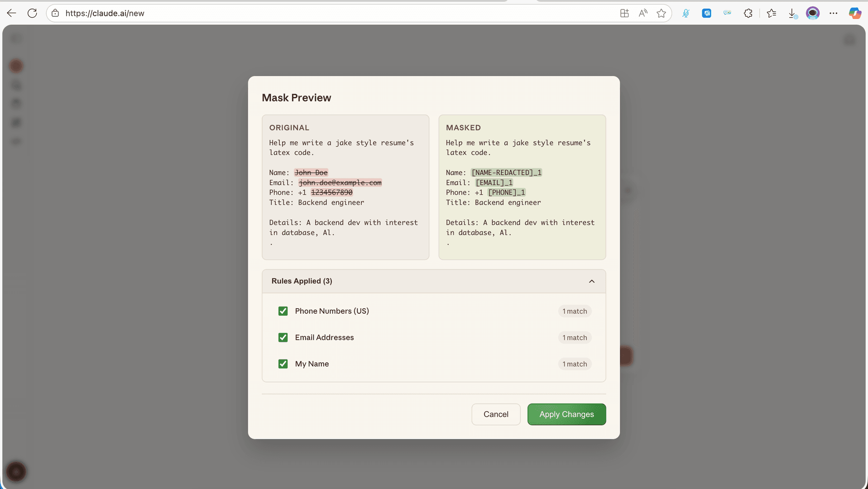
Task: Click the muted microphone extension icon
Action: pyautogui.click(x=686, y=13)
